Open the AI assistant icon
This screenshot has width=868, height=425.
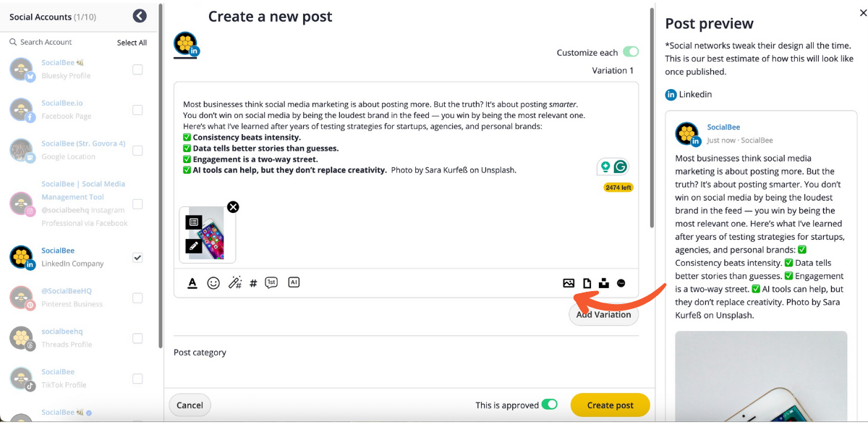(x=294, y=282)
